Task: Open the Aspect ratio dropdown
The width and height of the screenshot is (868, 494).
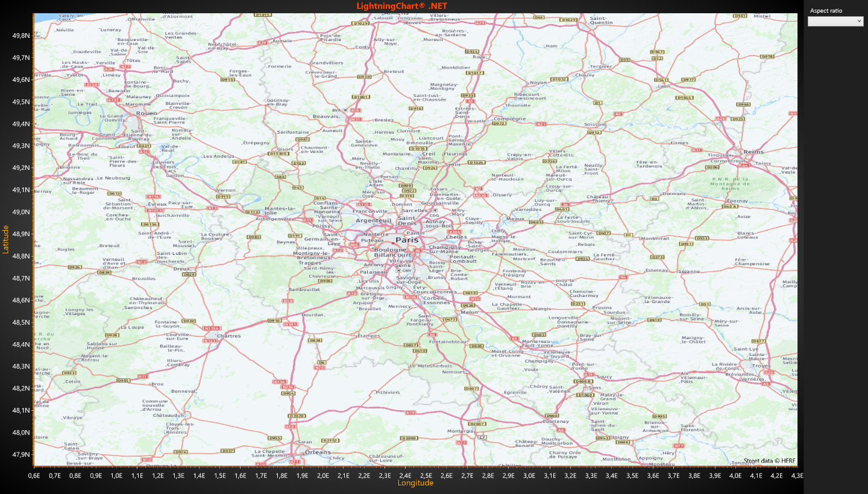Action: tap(835, 21)
